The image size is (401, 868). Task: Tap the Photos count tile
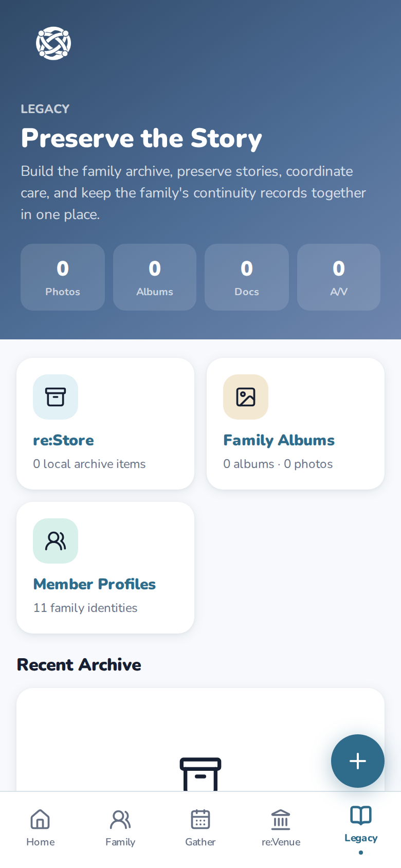click(x=63, y=277)
